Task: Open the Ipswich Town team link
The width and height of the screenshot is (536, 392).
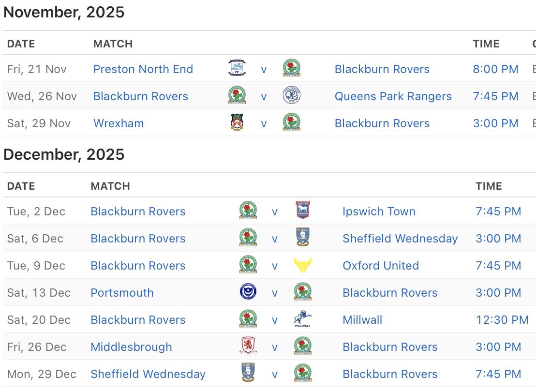Action: pyautogui.click(x=379, y=211)
